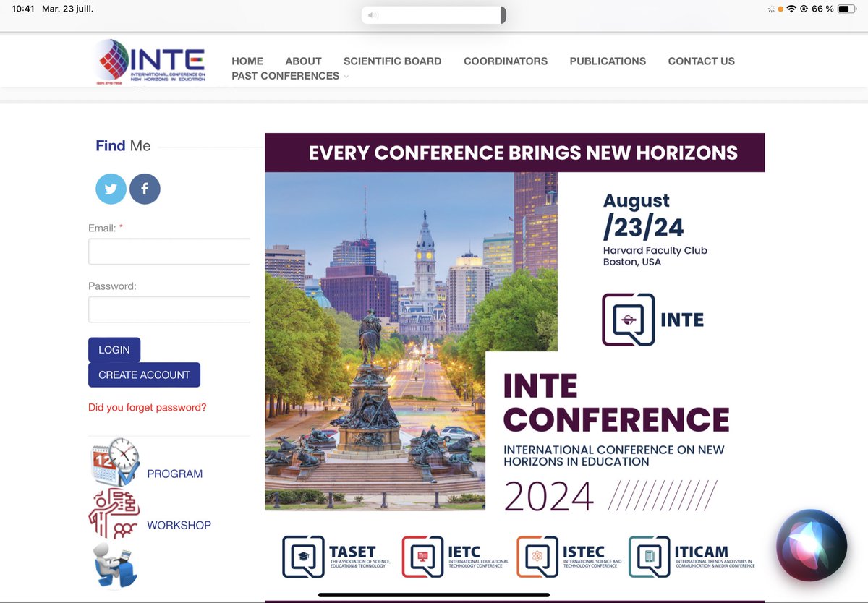Tap the battery indicator in status bar
Screen dimensions: 868x603
847,9
